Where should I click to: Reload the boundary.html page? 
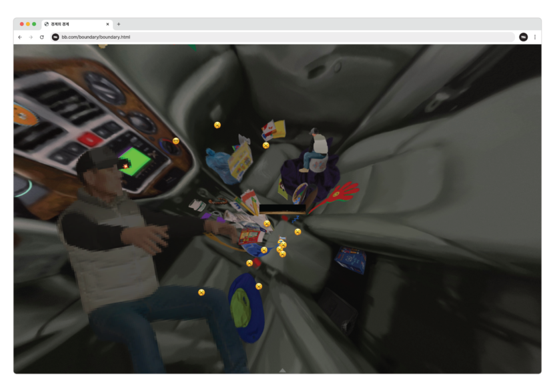coord(42,37)
